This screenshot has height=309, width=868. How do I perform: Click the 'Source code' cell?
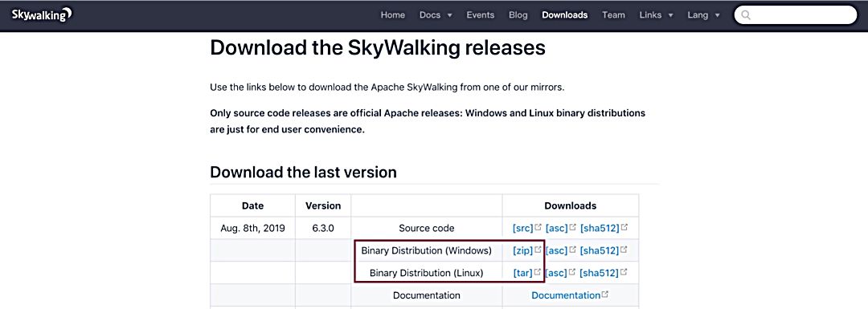(x=426, y=228)
